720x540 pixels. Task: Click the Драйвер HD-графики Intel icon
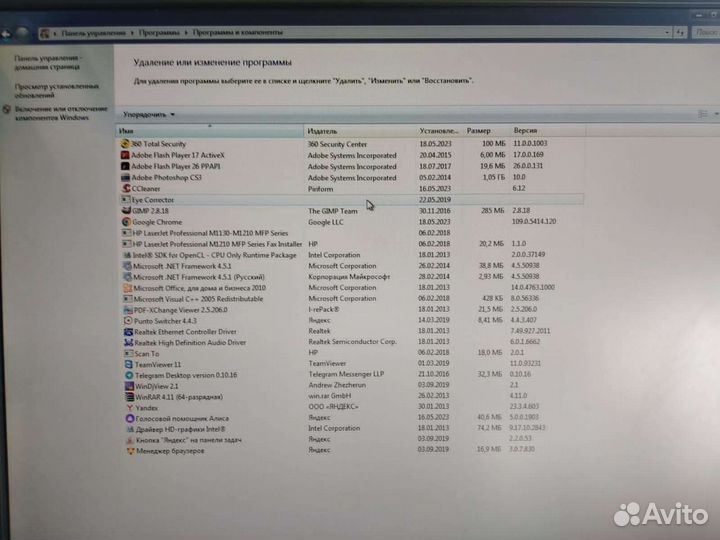131,429
